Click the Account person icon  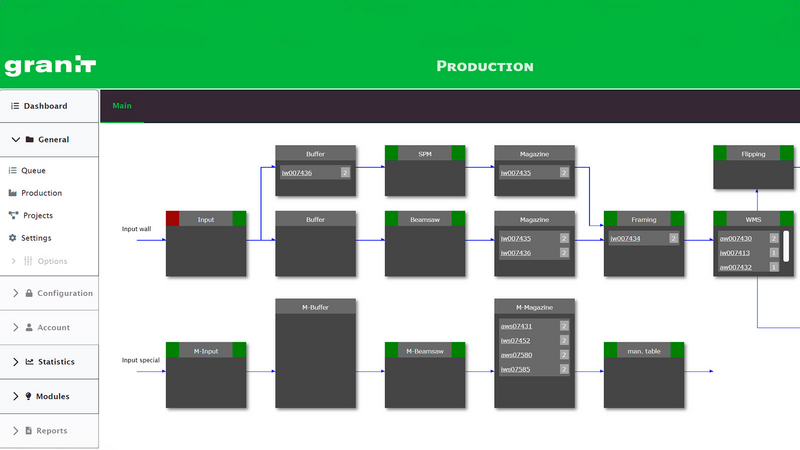tap(29, 327)
